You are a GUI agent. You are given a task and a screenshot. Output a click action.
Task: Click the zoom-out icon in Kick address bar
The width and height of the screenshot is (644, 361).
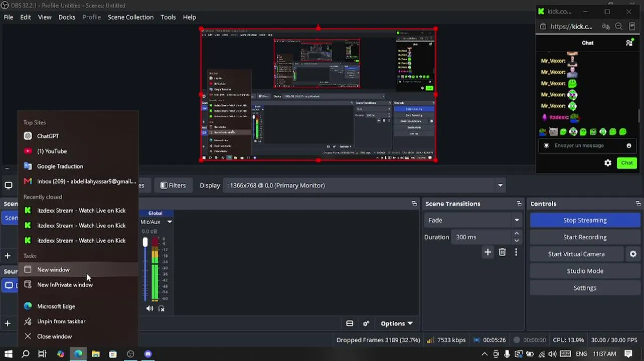pos(618,27)
